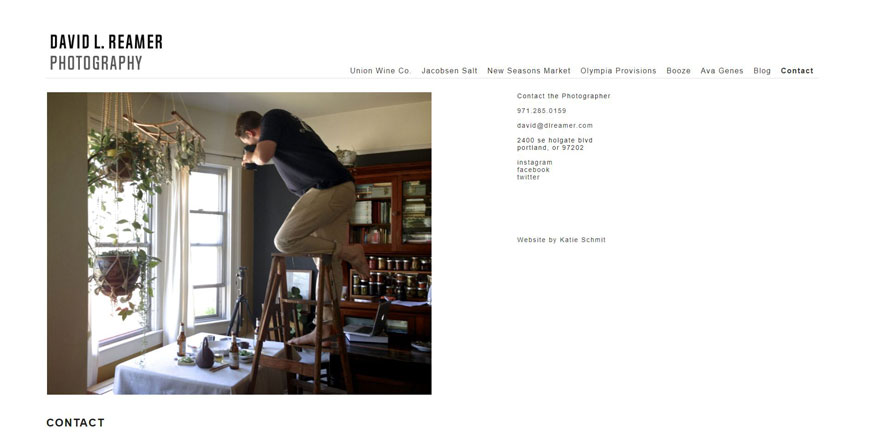Image resolution: width=870 pixels, height=444 pixels.
Task: Visit the Blog page
Action: (762, 71)
